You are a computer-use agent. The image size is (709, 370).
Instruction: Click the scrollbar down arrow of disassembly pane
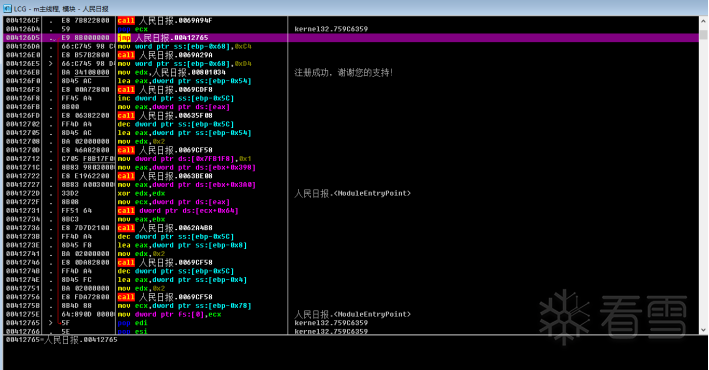click(x=704, y=330)
